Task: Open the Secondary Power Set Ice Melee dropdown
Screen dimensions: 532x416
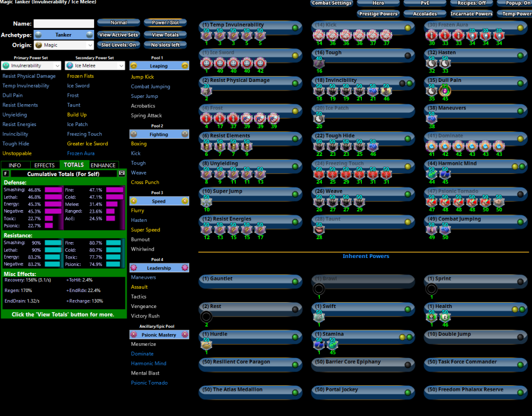Action: click(95, 65)
